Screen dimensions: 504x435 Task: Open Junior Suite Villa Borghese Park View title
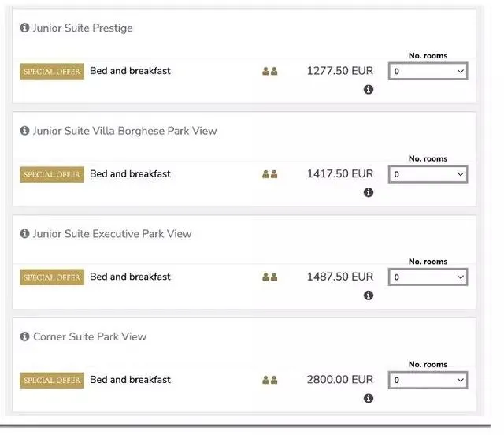(124, 131)
